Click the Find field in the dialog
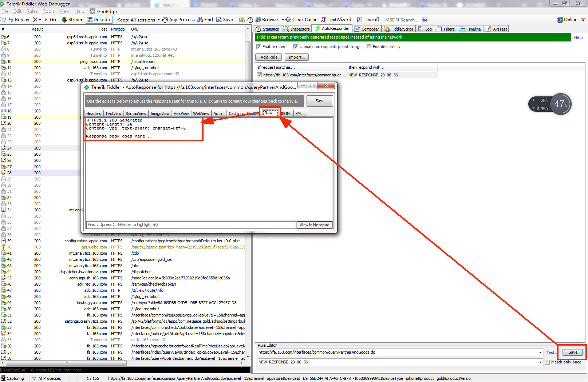The height and width of the screenshot is (382, 588). coord(191,225)
